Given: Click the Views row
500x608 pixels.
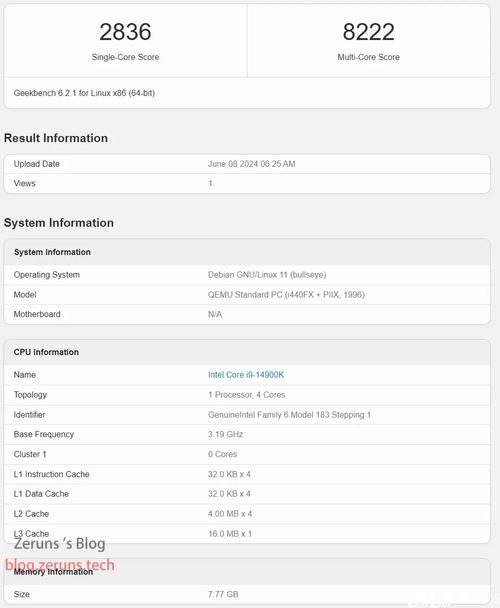Looking at the screenshot, I should 247,183.
